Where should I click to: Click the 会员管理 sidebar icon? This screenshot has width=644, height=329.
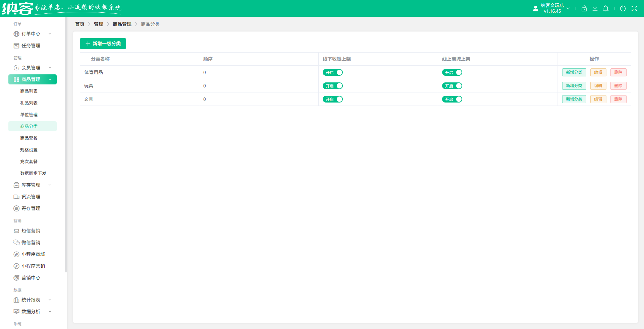coord(16,68)
